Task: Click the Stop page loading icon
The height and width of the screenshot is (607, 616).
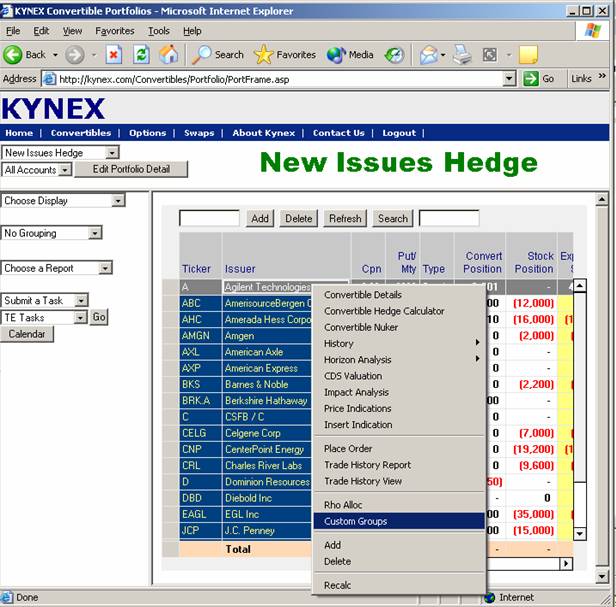Action: (x=114, y=55)
